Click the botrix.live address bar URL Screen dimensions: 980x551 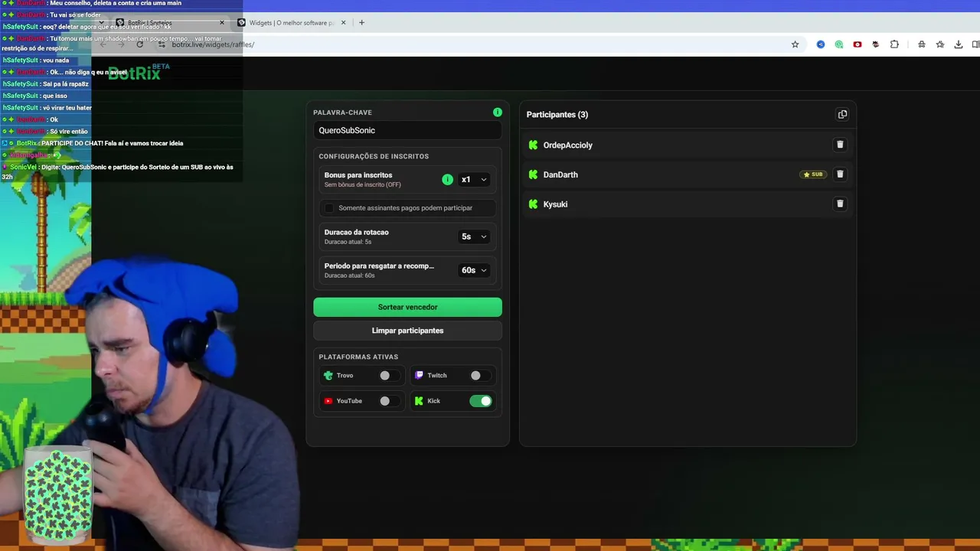click(x=213, y=44)
